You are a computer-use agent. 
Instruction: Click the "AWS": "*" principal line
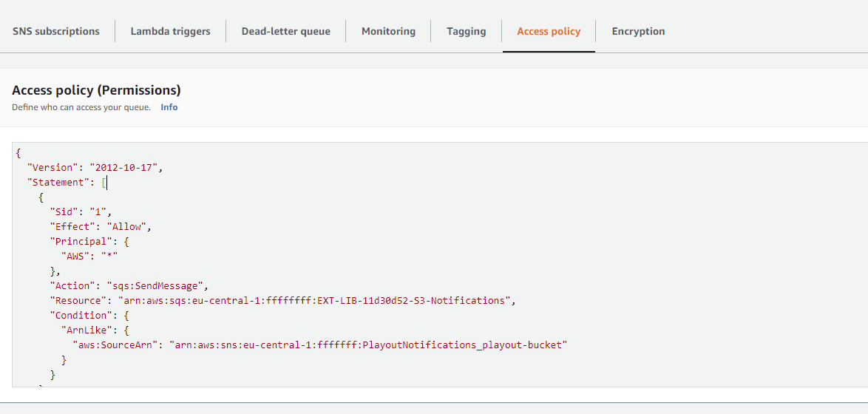coord(89,257)
